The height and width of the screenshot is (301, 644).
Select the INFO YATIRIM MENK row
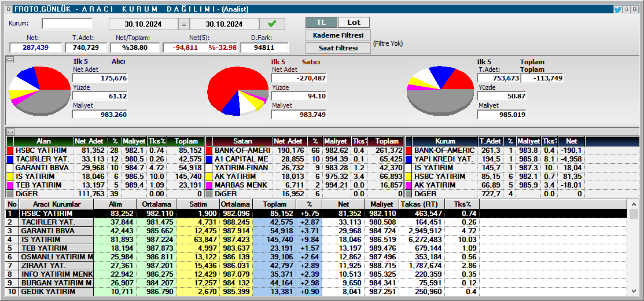tap(317, 274)
